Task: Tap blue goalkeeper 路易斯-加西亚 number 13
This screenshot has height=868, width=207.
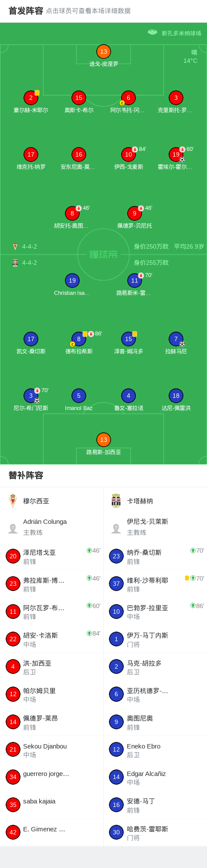Action: coord(103,440)
